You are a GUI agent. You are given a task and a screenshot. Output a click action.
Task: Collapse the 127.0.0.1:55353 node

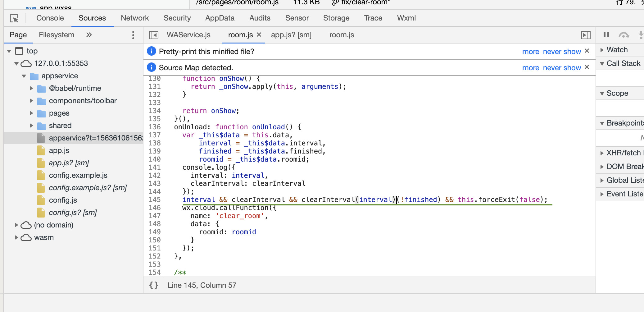16,63
